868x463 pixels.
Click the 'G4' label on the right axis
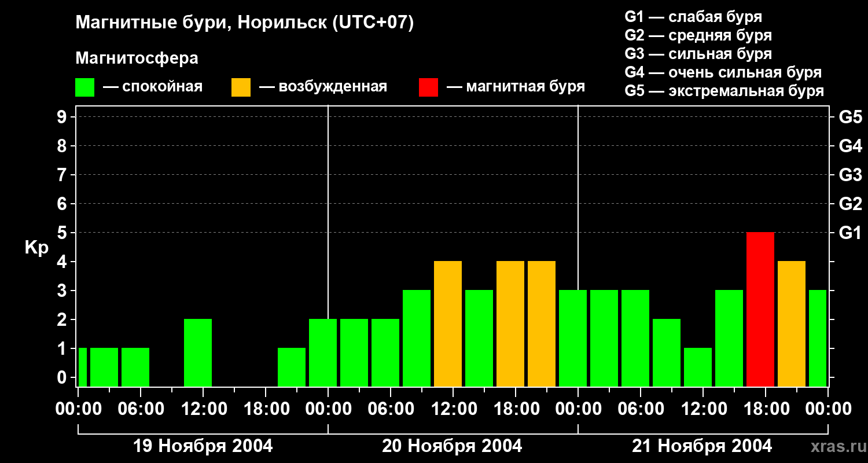[x=850, y=146]
